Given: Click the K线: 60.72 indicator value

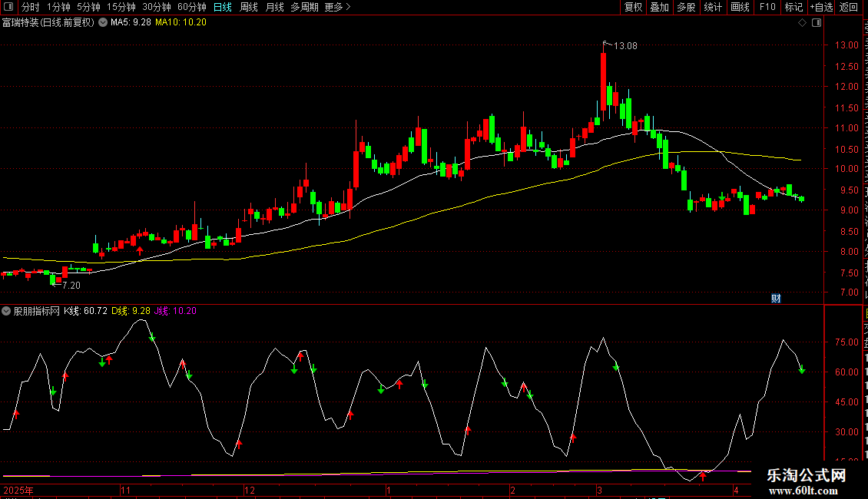Looking at the screenshot, I should 86,311.
